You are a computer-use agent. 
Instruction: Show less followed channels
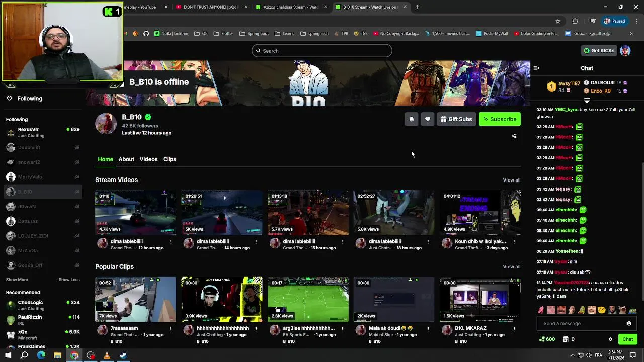pos(69,280)
